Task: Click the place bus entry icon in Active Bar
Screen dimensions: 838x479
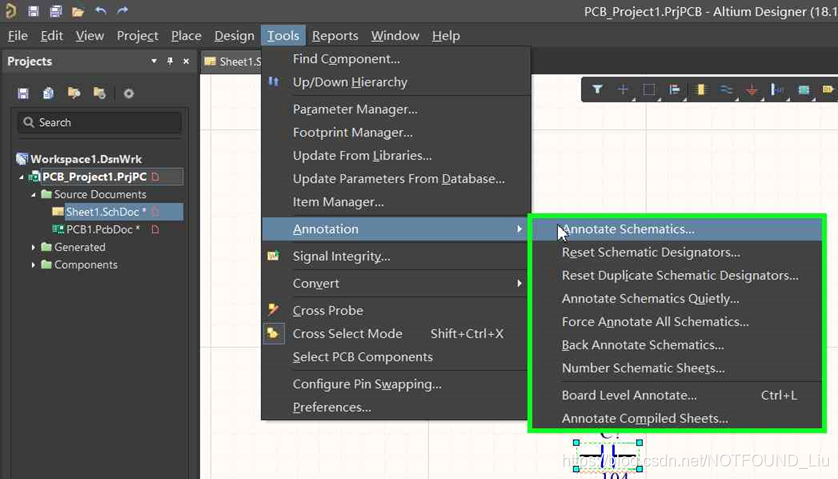Action: [x=777, y=90]
